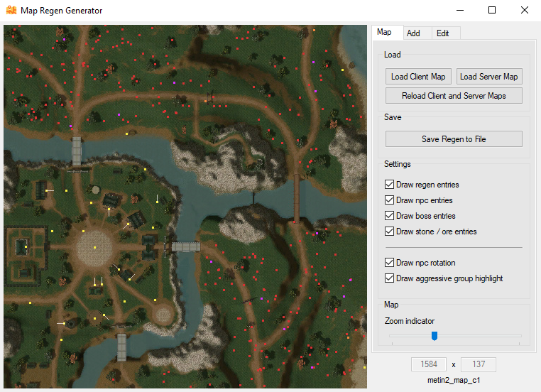Click the Map Regen Generator title bar icon

[11, 11]
